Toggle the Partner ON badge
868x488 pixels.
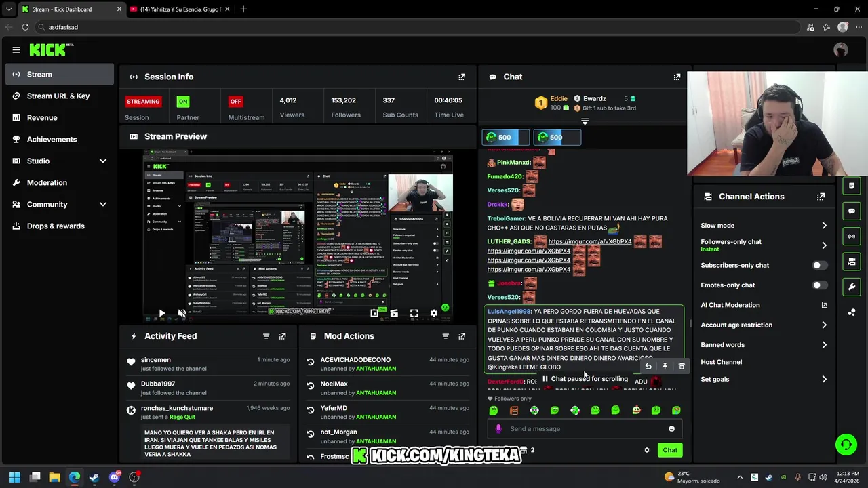[x=182, y=102]
